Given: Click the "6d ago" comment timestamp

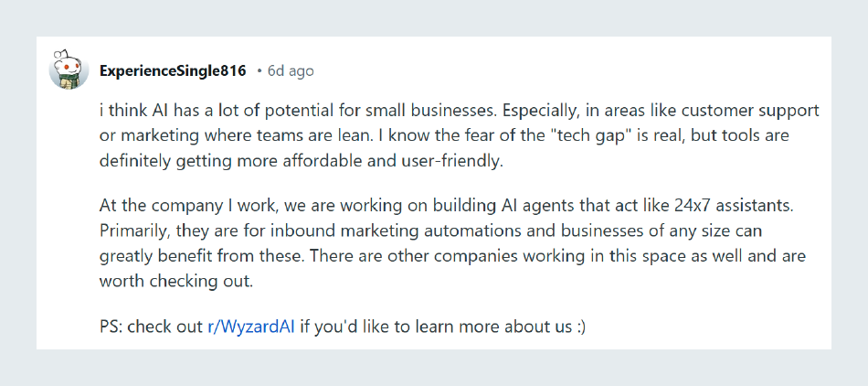Looking at the screenshot, I should pyautogui.click(x=291, y=70).
